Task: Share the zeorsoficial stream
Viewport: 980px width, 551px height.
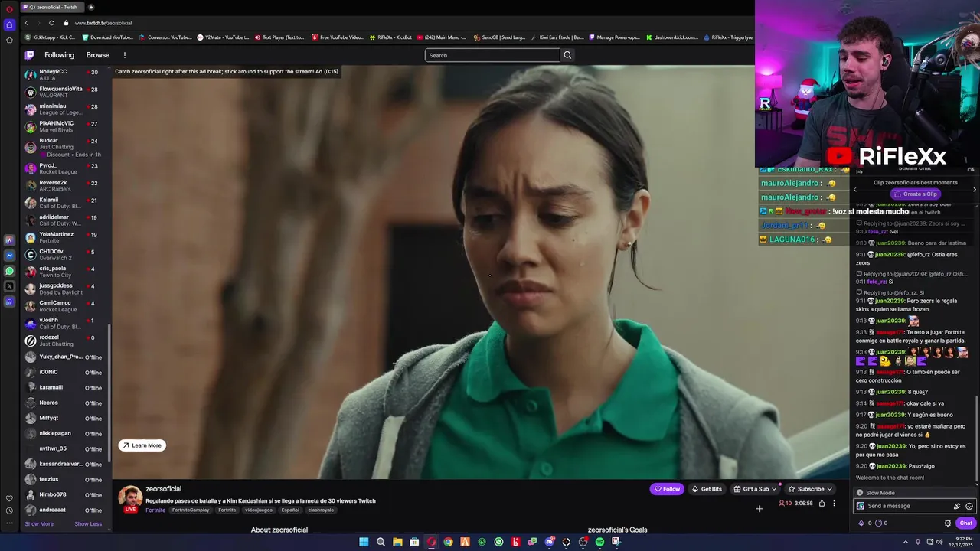Action: coord(822,503)
